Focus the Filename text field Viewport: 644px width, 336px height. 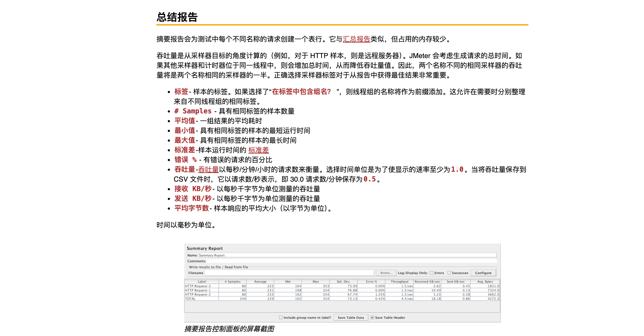coord(289,273)
